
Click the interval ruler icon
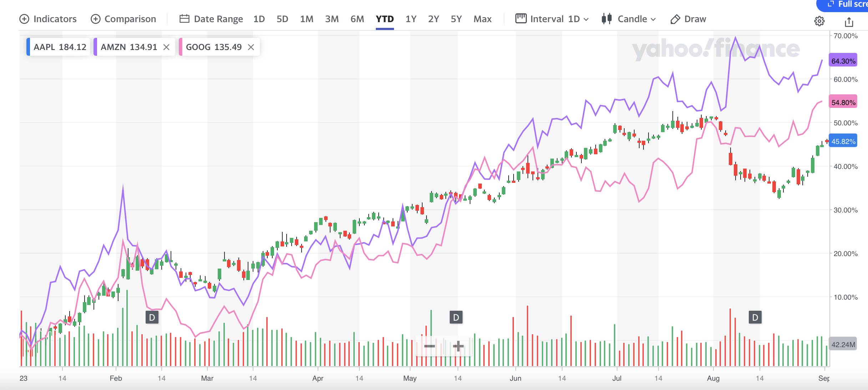(x=521, y=18)
